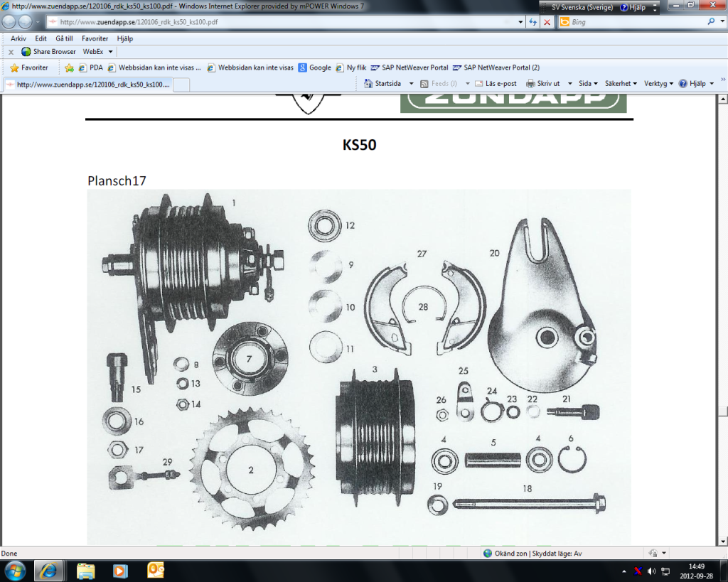Screen dimensions: 728x582
Task: Close the WebEx toolbar with the X
Action: click(11, 52)
